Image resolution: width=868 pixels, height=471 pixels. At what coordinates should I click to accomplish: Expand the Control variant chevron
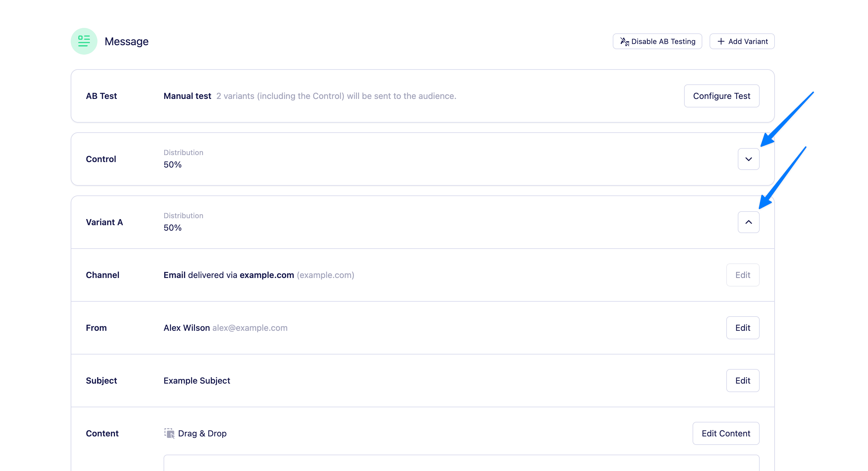(x=748, y=159)
